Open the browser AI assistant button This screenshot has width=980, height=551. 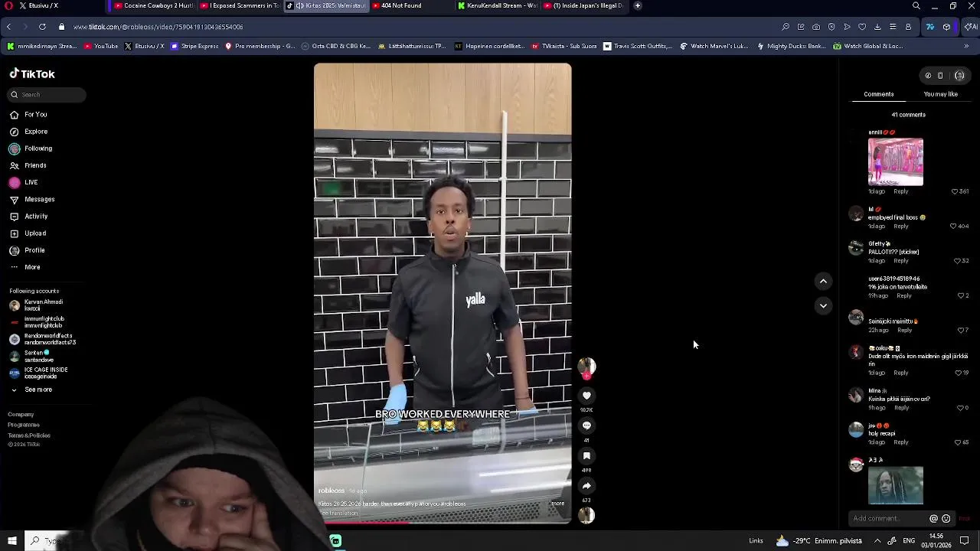point(971,27)
